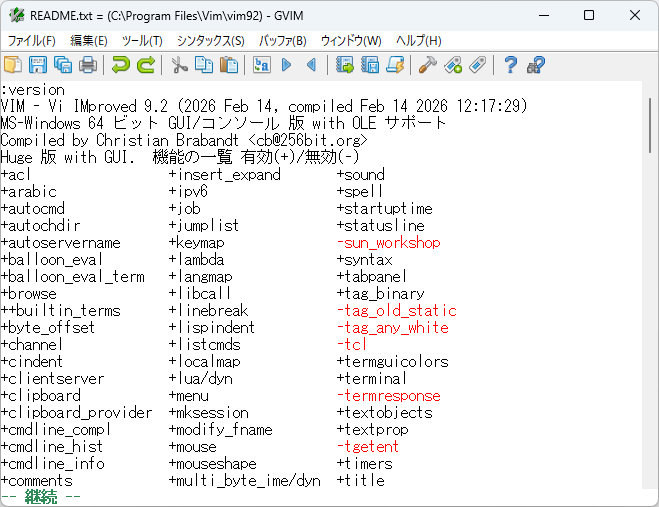This screenshot has height=507, width=659.
Task: Open the 編集(E) menu
Action: [89, 41]
